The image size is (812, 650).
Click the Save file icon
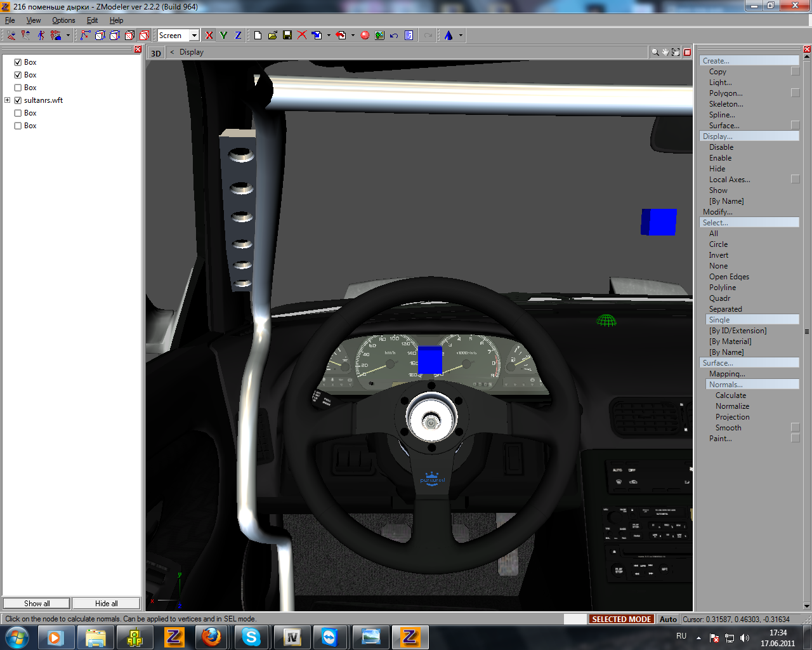tap(287, 36)
